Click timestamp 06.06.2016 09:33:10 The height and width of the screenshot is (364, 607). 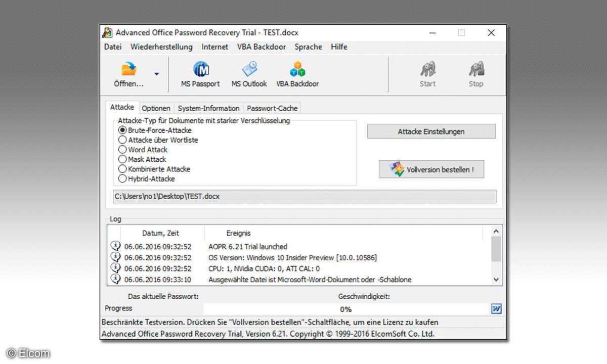(158, 280)
